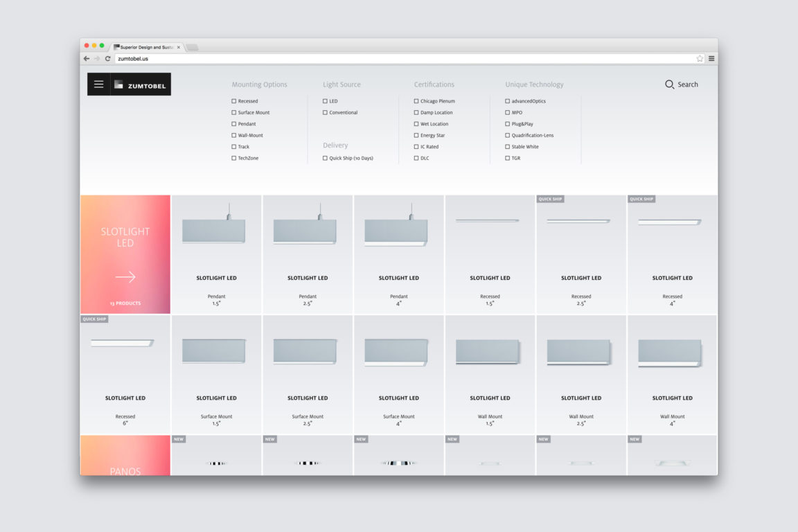798x532 pixels.
Task: Click the search magnifier icon
Action: pyautogui.click(x=669, y=85)
